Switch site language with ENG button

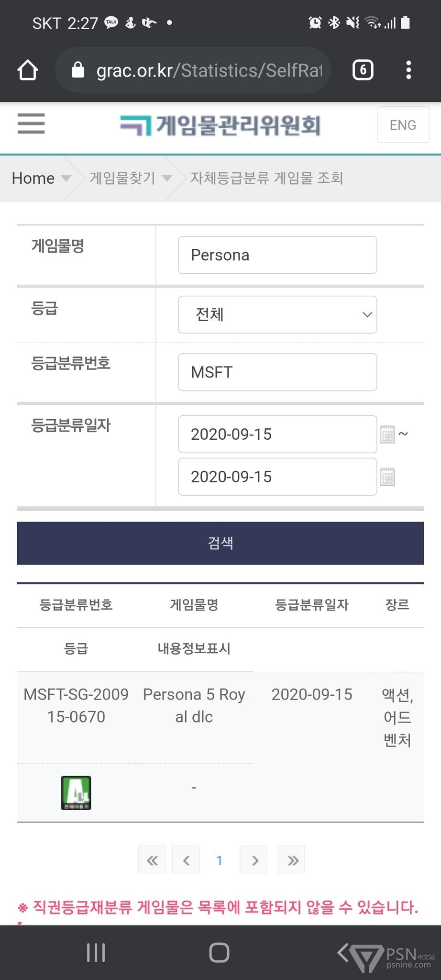pyautogui.click(x=403, y=125)
